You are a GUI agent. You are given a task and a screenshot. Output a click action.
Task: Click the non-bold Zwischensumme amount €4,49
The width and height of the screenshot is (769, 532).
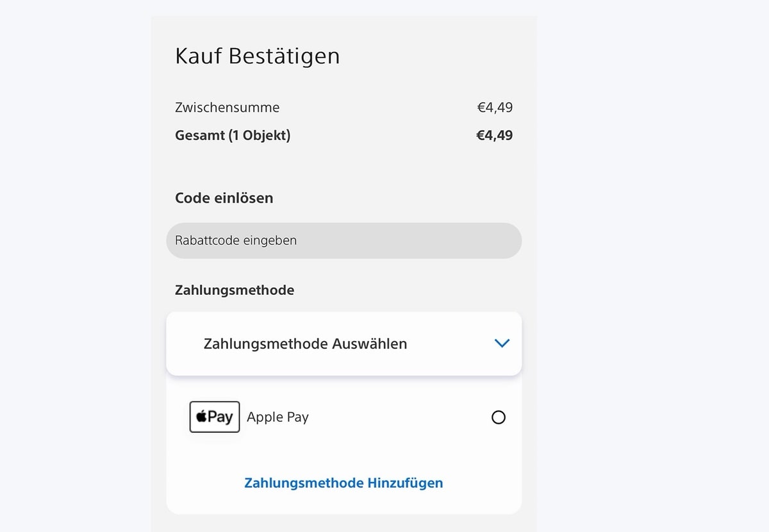pos(495,108)
